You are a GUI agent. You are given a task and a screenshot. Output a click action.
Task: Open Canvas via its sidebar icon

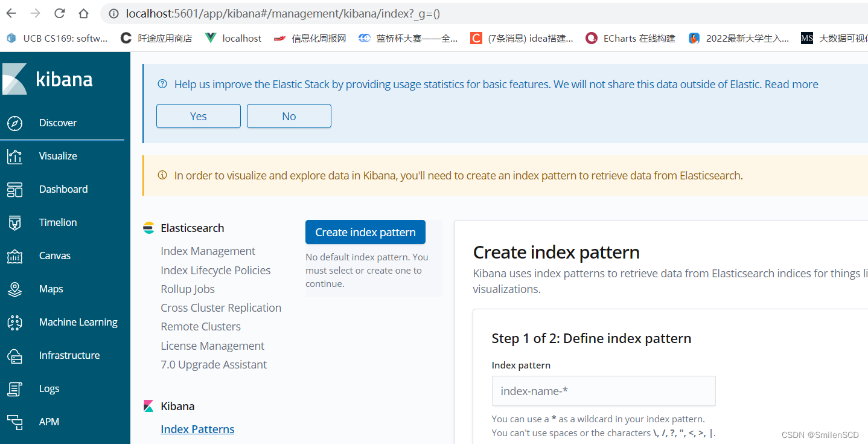14,256
